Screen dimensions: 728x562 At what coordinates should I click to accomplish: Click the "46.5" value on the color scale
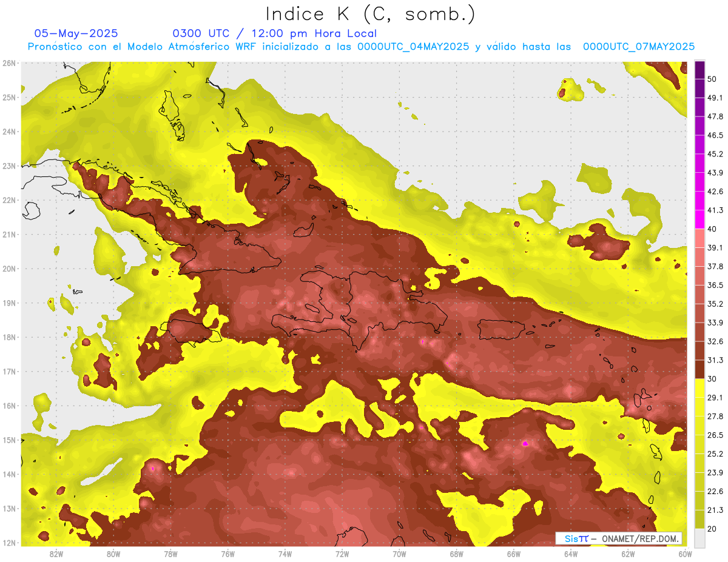point(715,135)
